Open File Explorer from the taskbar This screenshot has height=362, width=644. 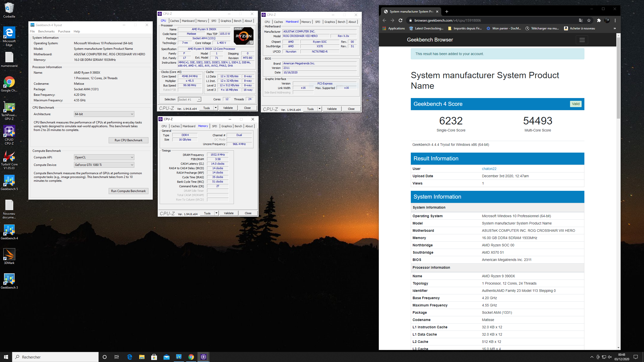click(x=142, y=357)
